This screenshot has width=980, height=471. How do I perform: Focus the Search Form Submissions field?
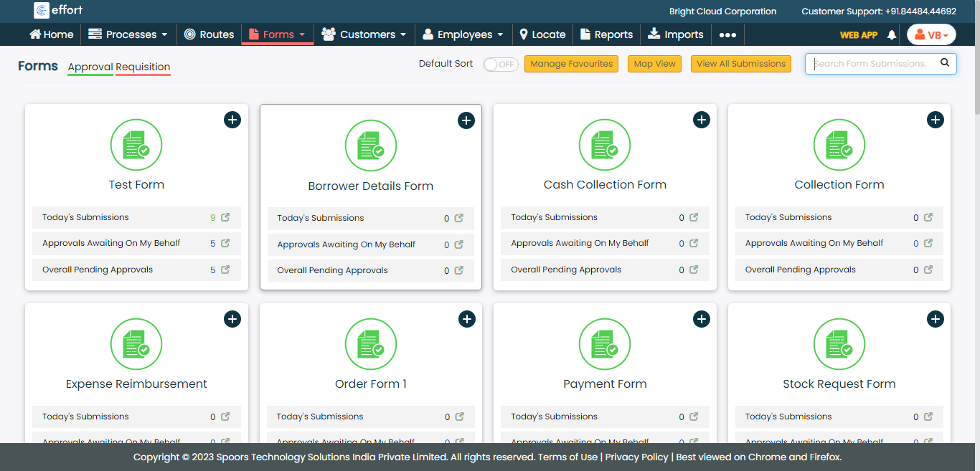[x=871, y=64]
